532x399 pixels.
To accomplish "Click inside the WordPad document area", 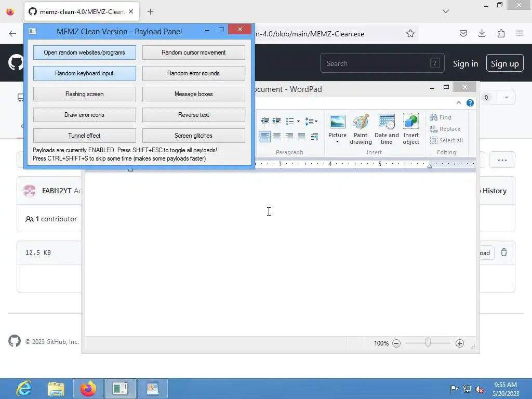I will pos(280,255).
